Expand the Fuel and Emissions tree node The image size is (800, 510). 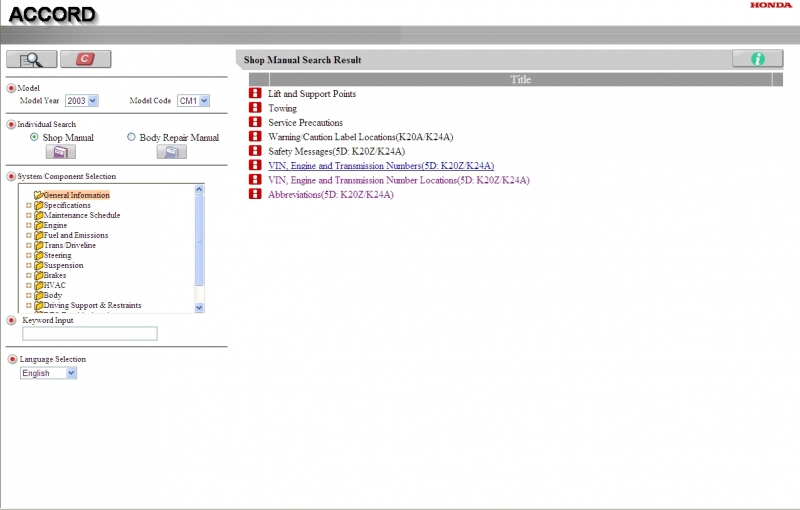coord(29,235)
